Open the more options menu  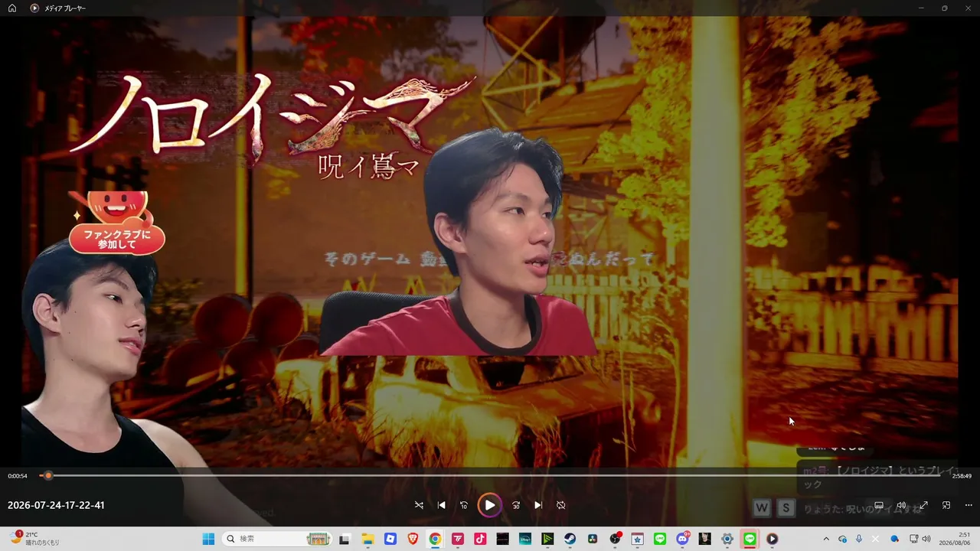969,505
